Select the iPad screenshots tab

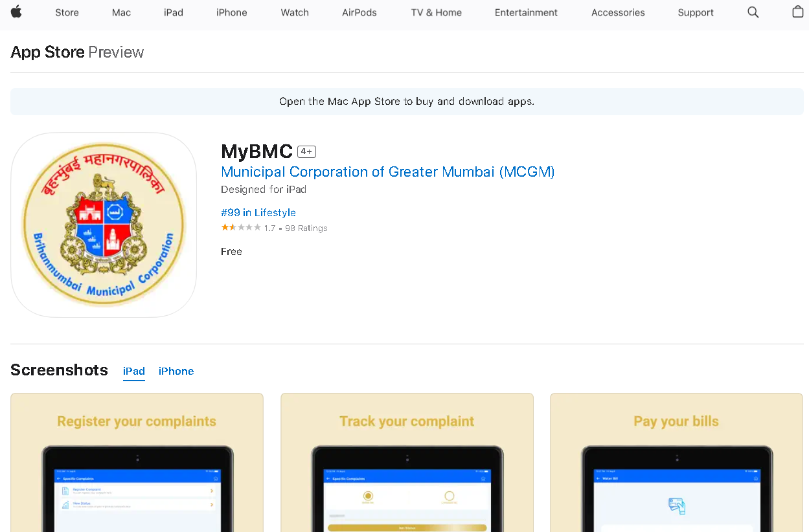coord(134,371)
